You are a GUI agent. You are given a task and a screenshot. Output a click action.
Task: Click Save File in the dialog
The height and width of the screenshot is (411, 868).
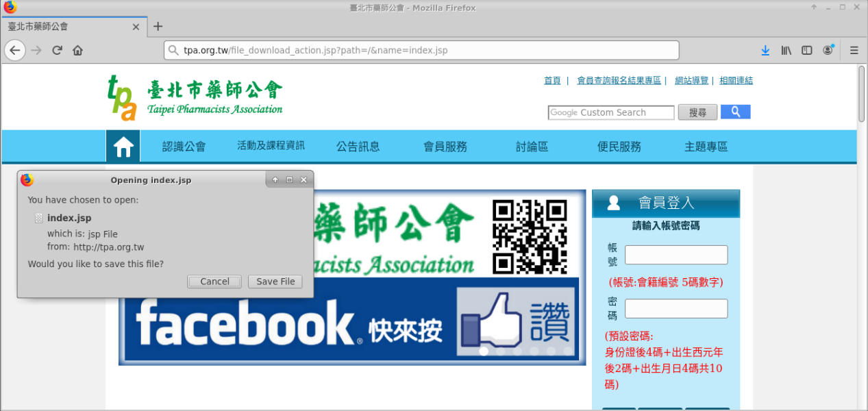275,282
